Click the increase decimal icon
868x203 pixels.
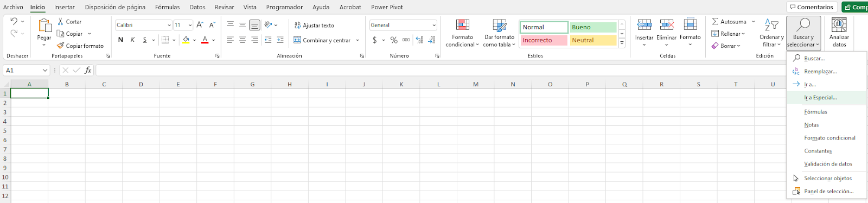click(x=419, y=40)
